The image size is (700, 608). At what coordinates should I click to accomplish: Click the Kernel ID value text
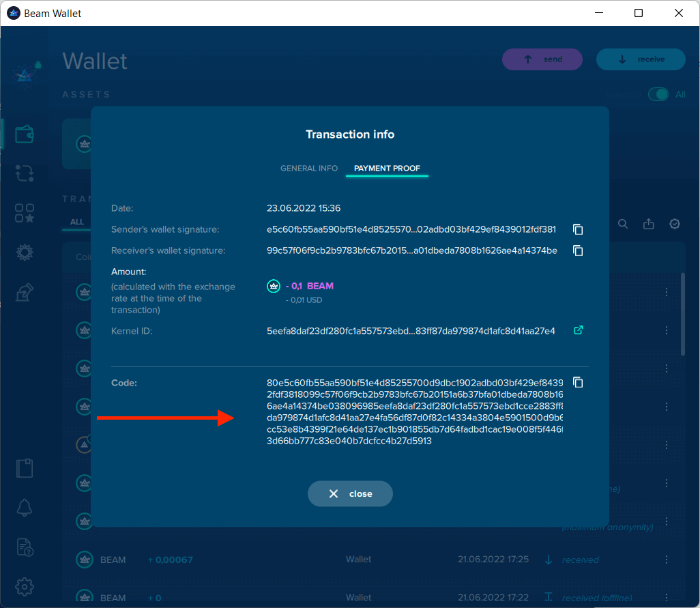pos(411,331)
